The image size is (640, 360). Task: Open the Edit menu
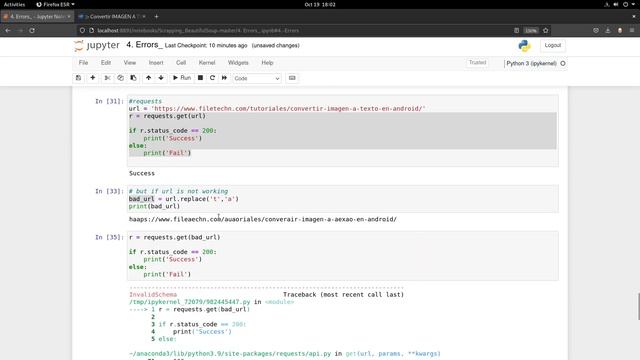106,63
